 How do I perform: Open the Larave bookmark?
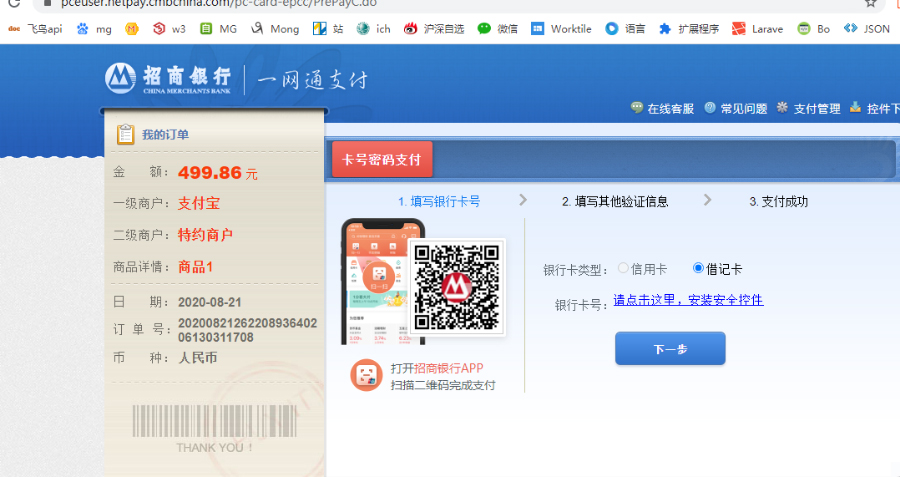pos(757,29)
